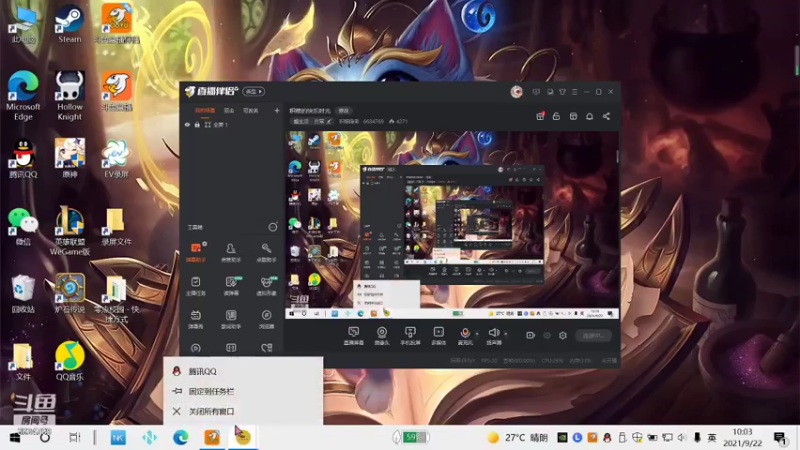Select the 全屏1 source row

point(232,124)
